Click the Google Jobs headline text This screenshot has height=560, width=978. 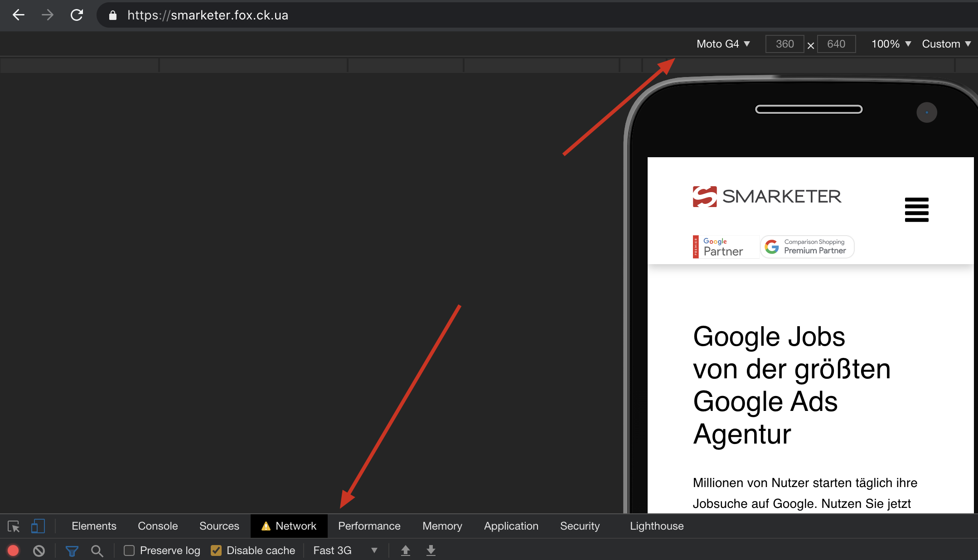(792, 386)
